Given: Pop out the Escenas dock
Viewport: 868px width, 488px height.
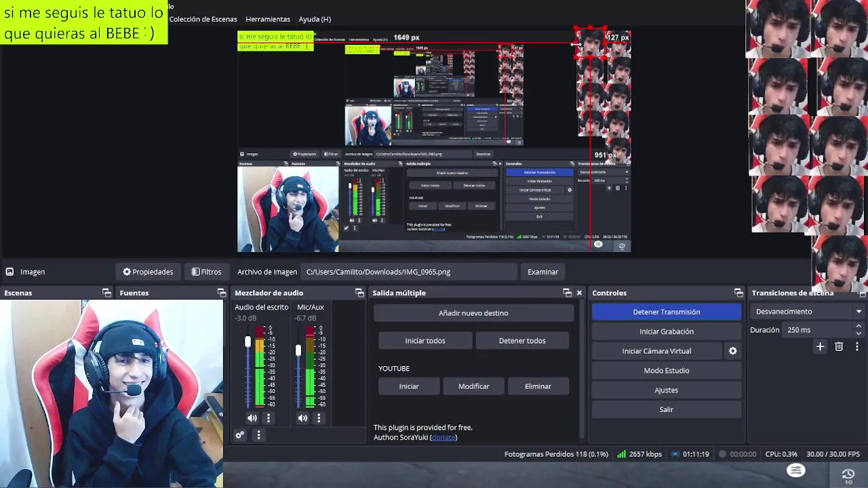Looking at the screenshot, I should 106,293.
